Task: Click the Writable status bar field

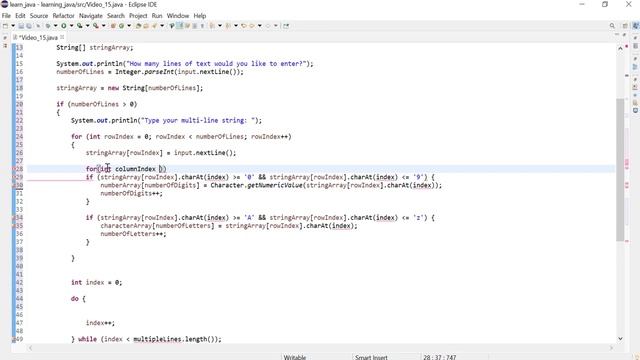Action: tap(295, 357)
